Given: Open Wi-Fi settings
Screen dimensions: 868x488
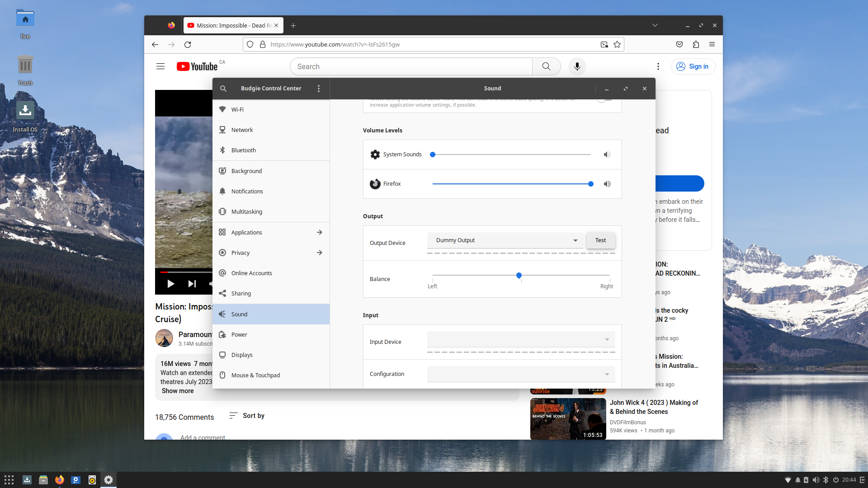Looking at the screenshot, I should point(271,109).
